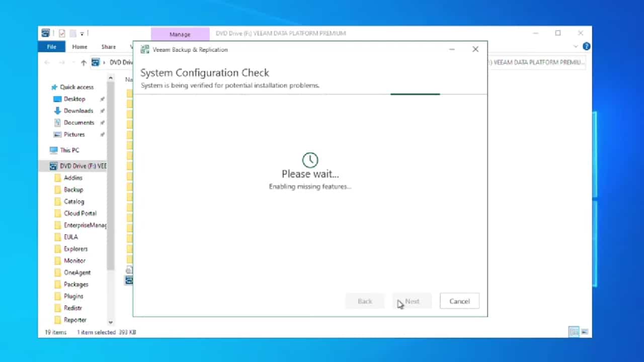
Task: Select the This PC tree item
Action: pos(69,150)
